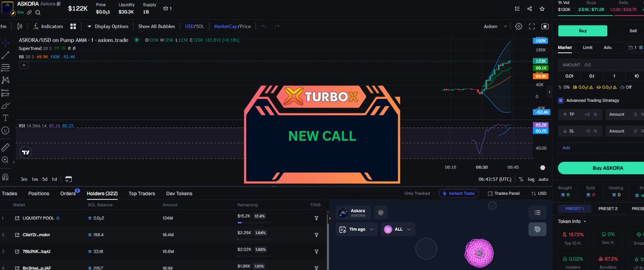Filter transactions for LIQUIDITY POOL row
The height and width of the screenshot is (270, 644).
pyautogui.click(x=316, y=218)
